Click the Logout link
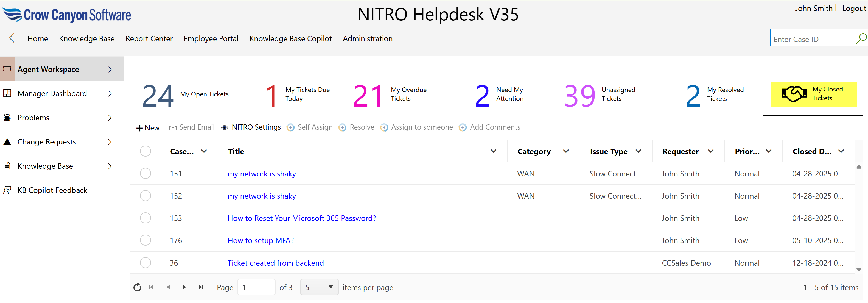Image resolution: width=868 pixels, height=303 pixels. click(x=853, y=9)
